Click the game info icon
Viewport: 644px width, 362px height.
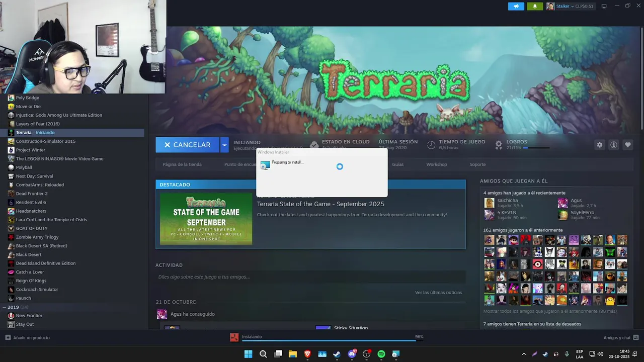614,145
